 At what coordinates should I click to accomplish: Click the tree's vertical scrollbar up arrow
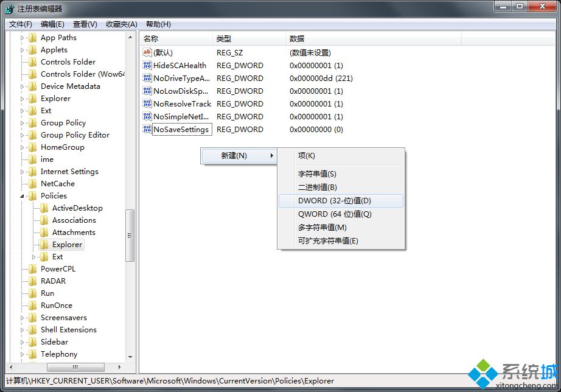click(130, 37)
